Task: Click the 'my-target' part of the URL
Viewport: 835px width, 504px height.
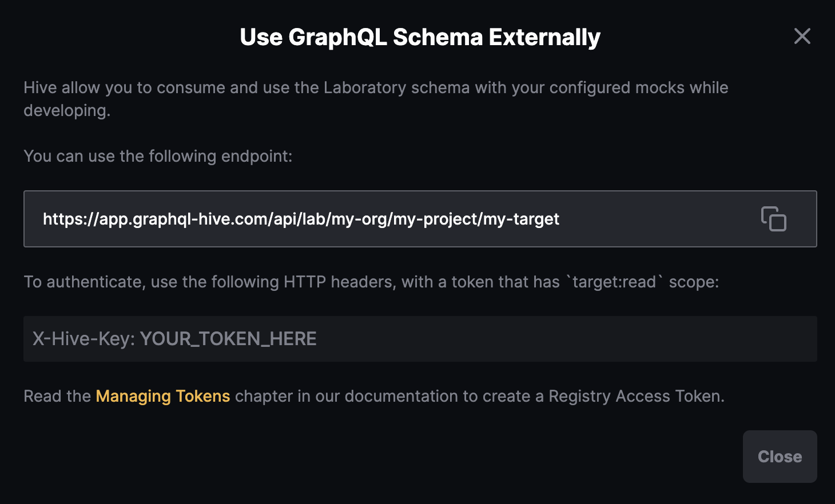Action: pos(521,219)
